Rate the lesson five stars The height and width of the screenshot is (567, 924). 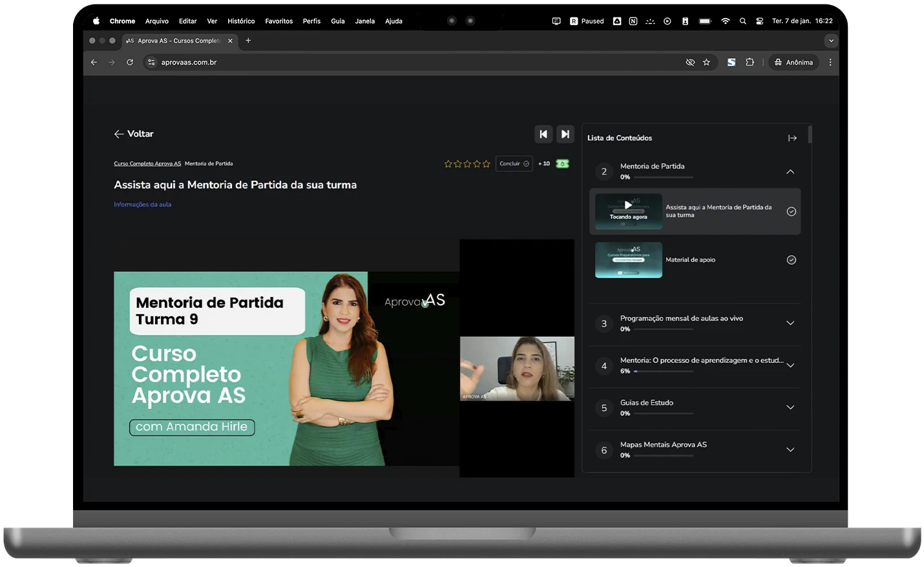[x=487, y=164]
